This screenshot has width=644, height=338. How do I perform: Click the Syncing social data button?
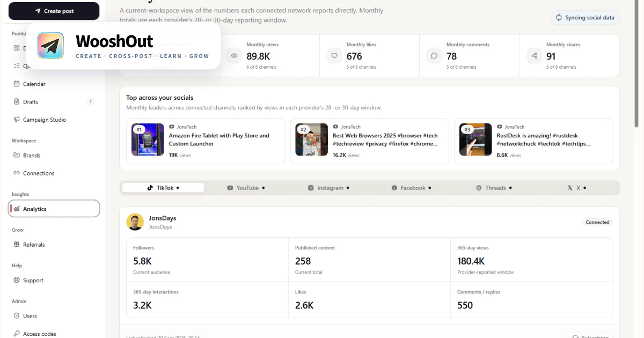pos(585,18)
